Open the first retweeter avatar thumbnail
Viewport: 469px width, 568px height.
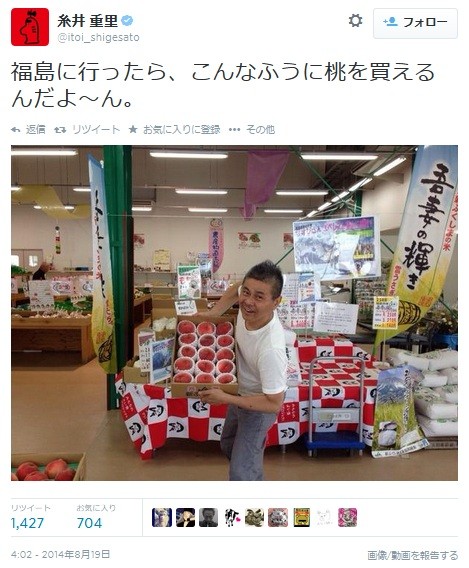pyautogui.click(x=162, y=517)
